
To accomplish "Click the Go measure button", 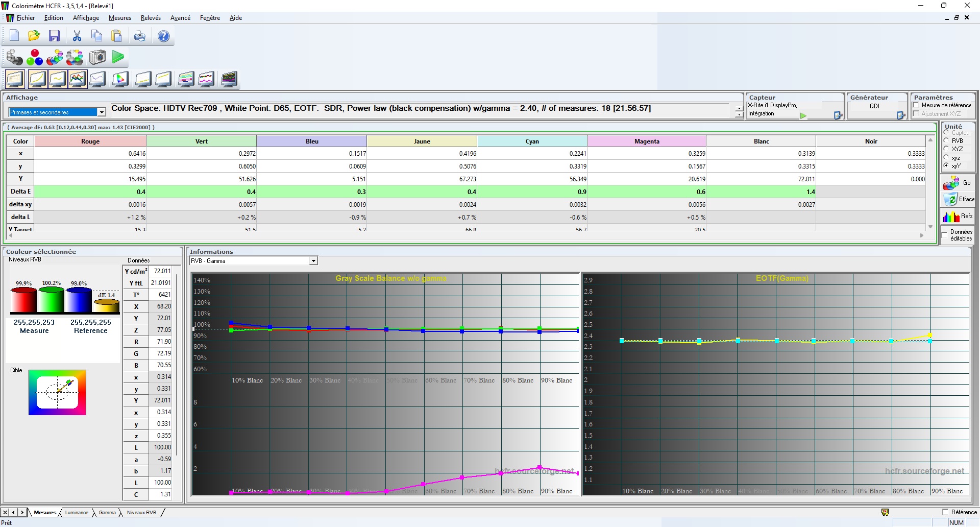I will point(958,183).
